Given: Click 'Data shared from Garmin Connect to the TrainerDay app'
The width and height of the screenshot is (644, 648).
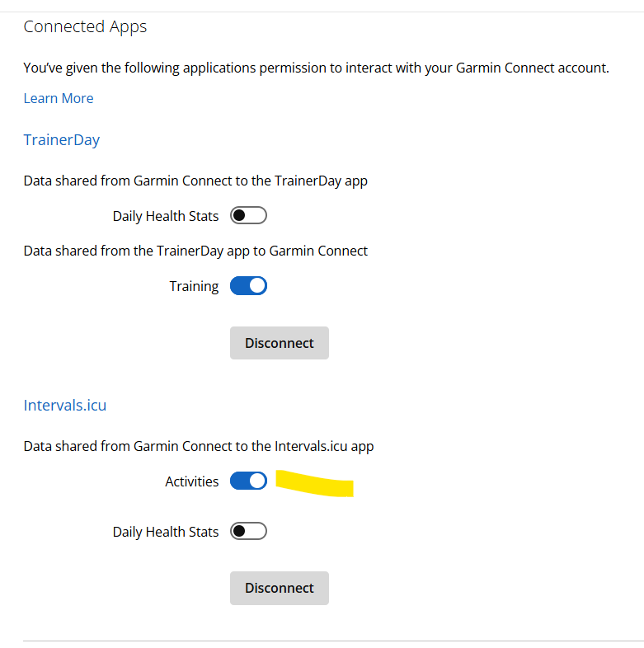Looking at the screenshot, I should tap(195, 181).
